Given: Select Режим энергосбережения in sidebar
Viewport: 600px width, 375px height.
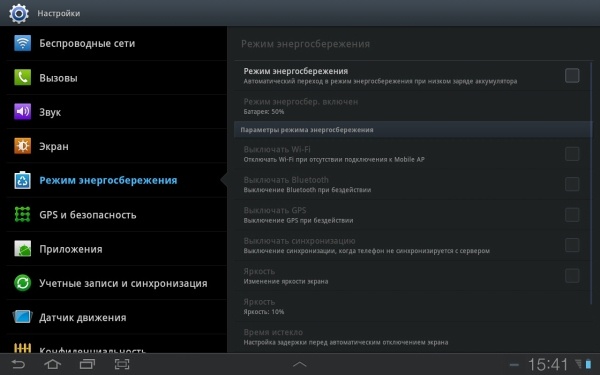Looking at the screenshot, I should point(117,180).
